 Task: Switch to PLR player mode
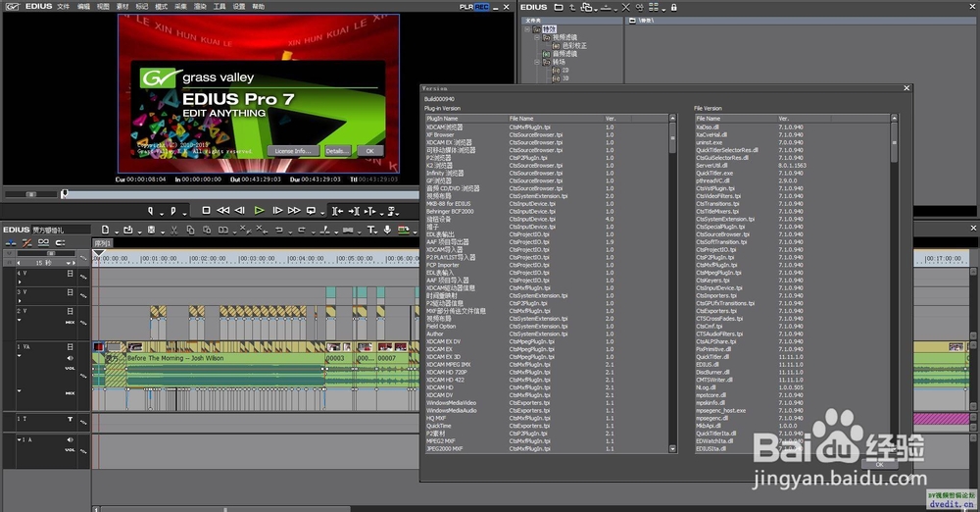pos(466,7)
